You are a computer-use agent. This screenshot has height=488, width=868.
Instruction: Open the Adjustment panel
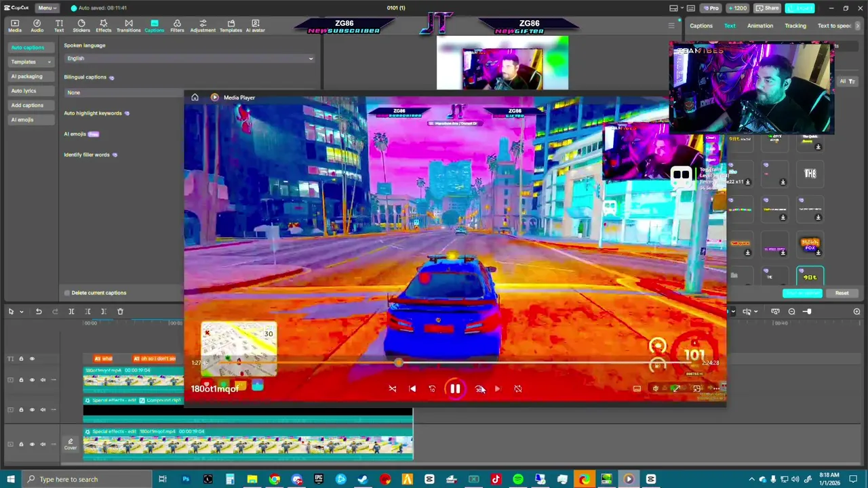[203, 26]
